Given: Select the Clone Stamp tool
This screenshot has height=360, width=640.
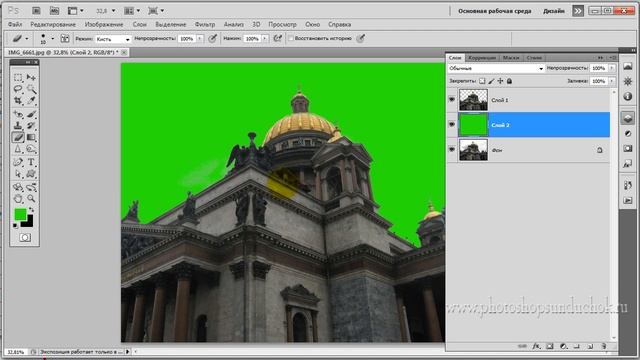Looking at the screenshot, I should (x=18, y=125).
